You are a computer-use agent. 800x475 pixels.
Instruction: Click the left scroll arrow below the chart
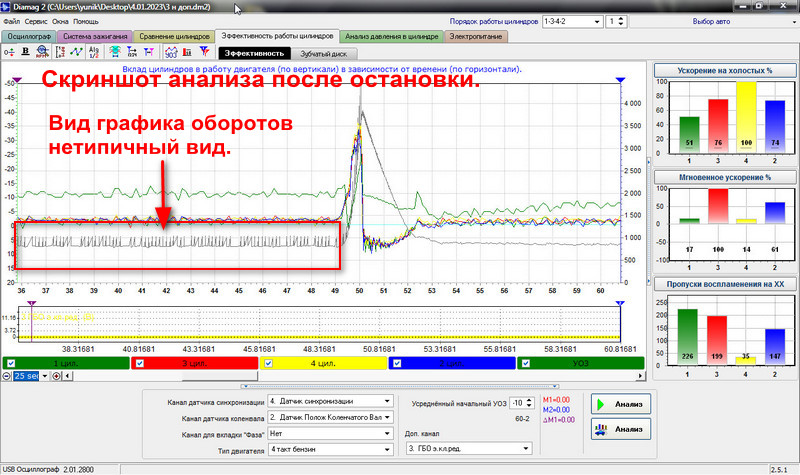pyautogui.click(x=67, y=376)
